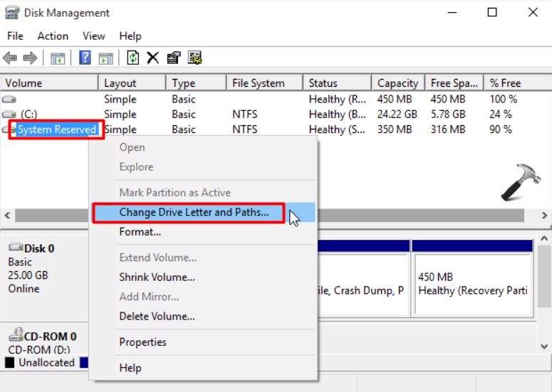Click the Delete X toolbar icon
The image size is (552, 392).
click(x=153, y=58)
